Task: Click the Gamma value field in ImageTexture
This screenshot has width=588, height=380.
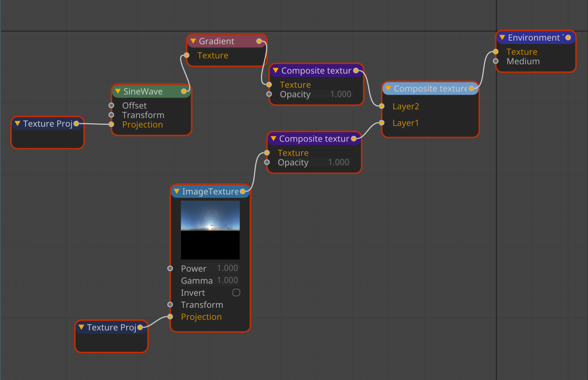Action: (228, 281)
